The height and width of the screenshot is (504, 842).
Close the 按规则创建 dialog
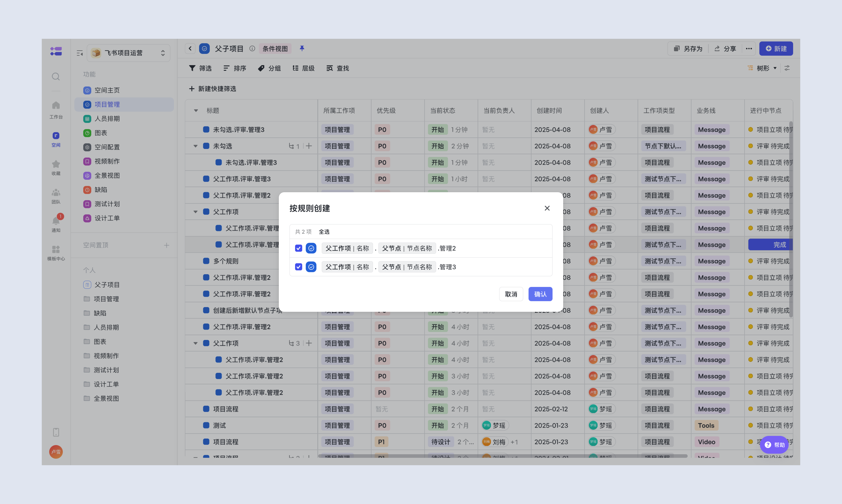(547, 208)
